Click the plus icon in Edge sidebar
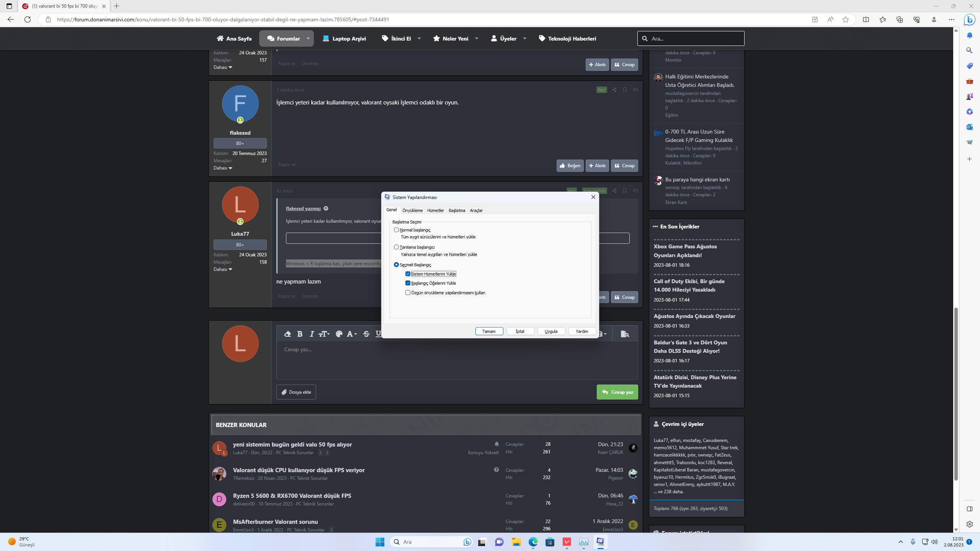This screenshot has width=980, height=551. [x=969, y=159]
